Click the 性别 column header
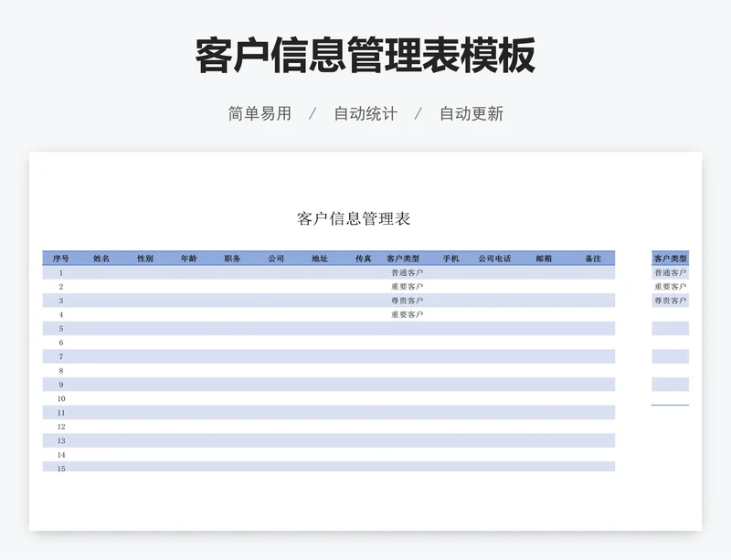The height and width of the screenshot is (560, 731). coord(145,259)
